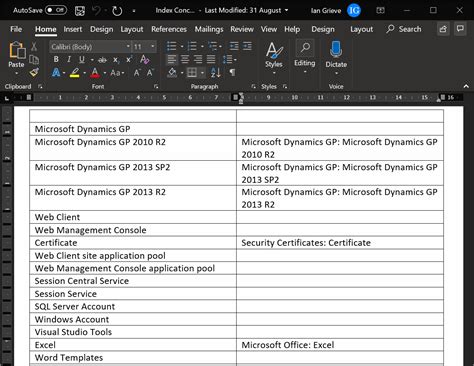Open the font size 11 dropdown

pos(153,47)
